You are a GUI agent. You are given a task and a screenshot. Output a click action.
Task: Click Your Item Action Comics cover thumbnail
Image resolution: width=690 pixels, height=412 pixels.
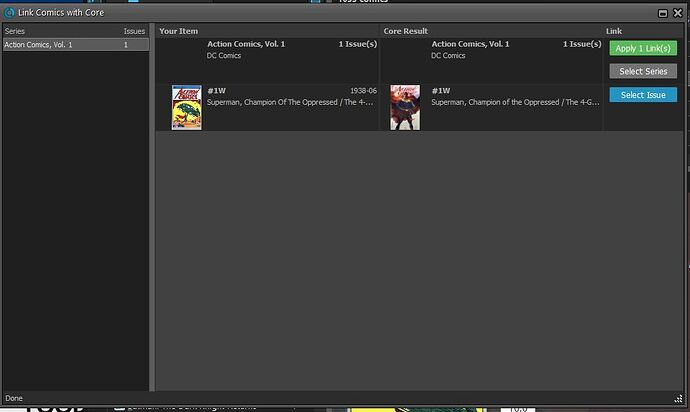(187, 107)
